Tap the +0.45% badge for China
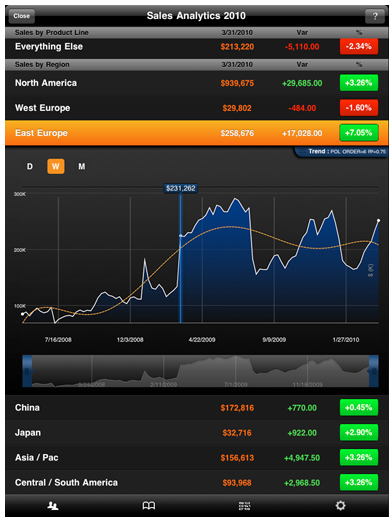This screenshot has width=392, height=527. coord(359,407)
